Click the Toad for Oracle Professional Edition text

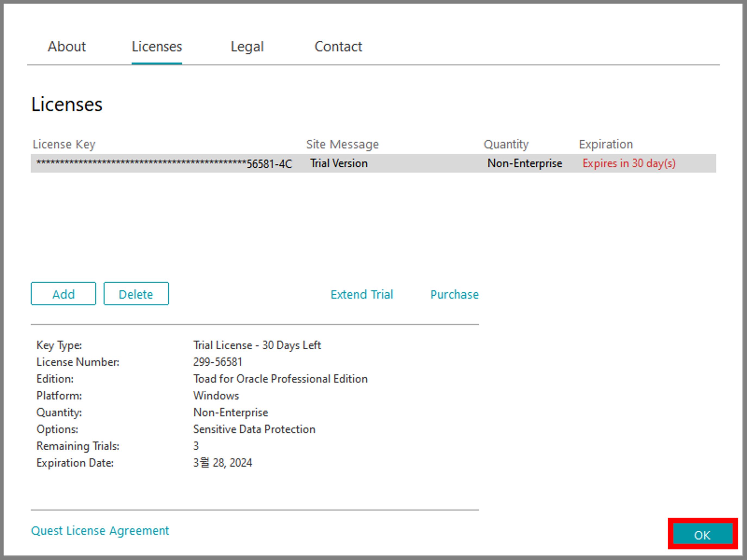pyautogui.click(x=280, y=379)
